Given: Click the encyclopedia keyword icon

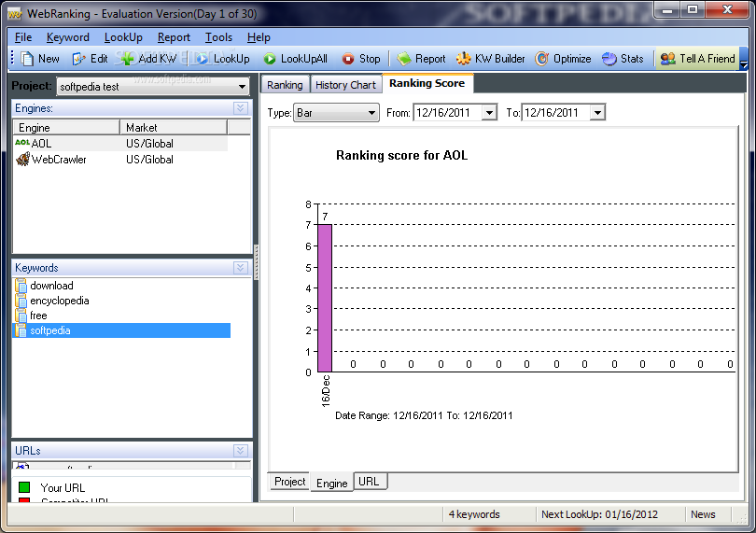Looking at the screenshot, I should click(x=21, y=301).
